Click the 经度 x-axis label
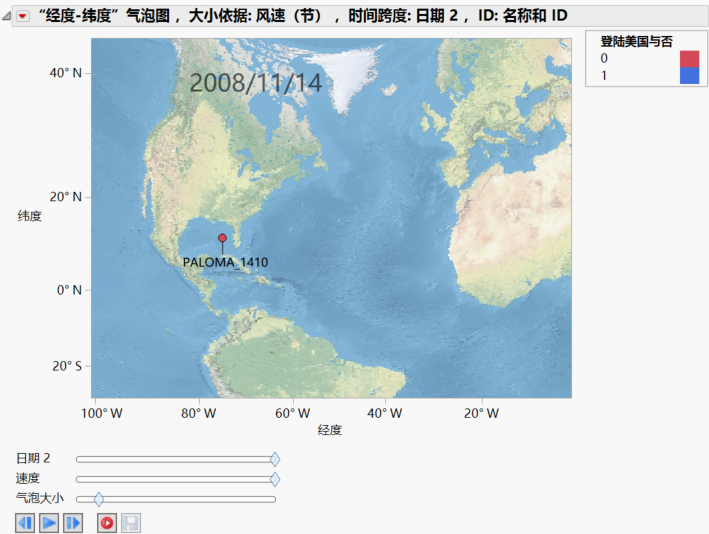The width and height of the screenshot is (709, 534). (x=330, y=430)
